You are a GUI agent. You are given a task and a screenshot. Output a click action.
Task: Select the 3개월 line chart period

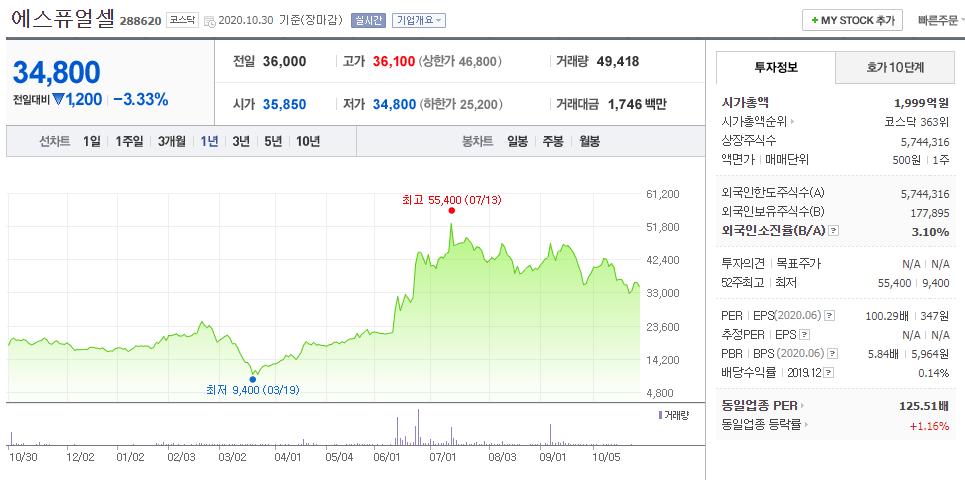coord(172,141)
